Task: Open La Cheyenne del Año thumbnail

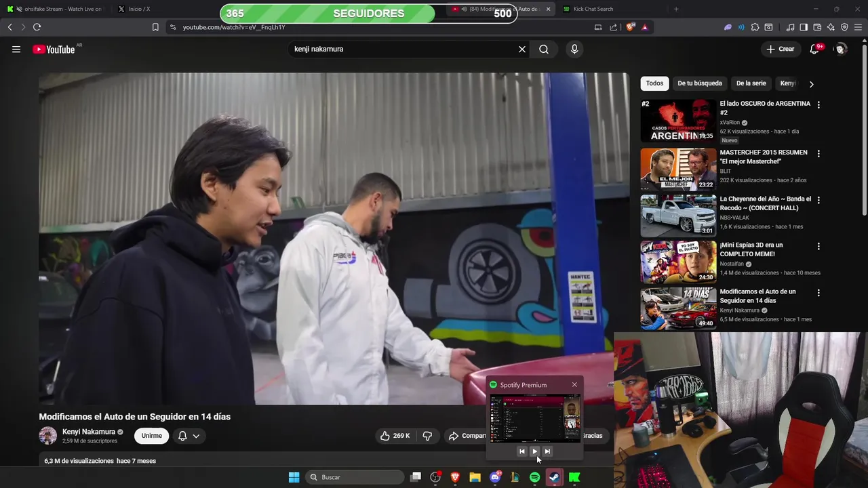Action: coord(678,216)
